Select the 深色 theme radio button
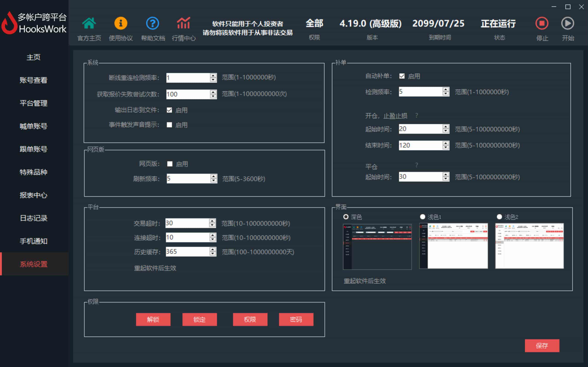 (346, 217)
